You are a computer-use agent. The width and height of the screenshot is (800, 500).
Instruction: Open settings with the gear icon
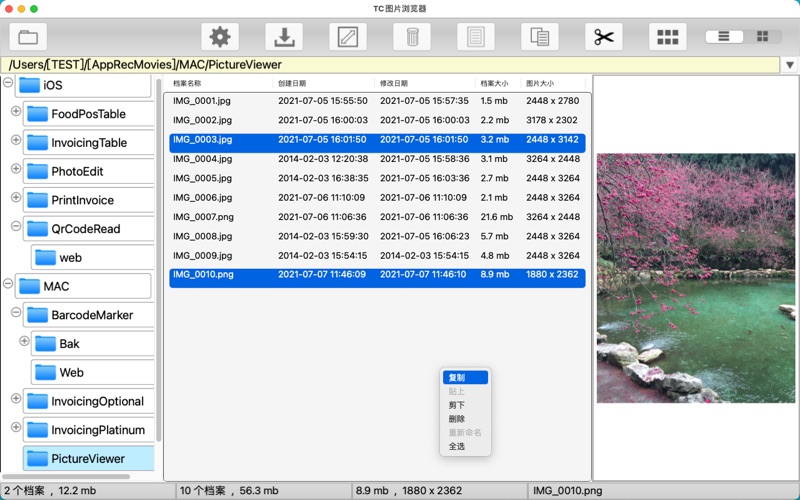(x=220, y=37)
